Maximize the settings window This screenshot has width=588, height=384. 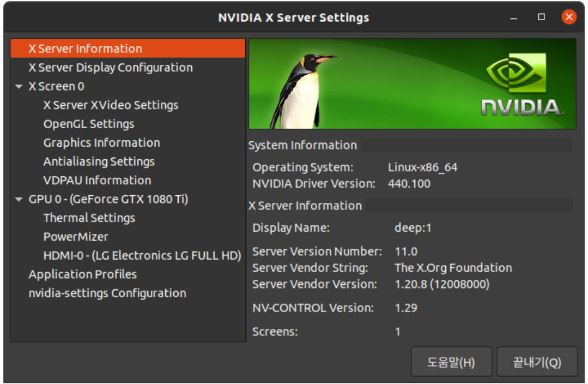coord(541,17)
